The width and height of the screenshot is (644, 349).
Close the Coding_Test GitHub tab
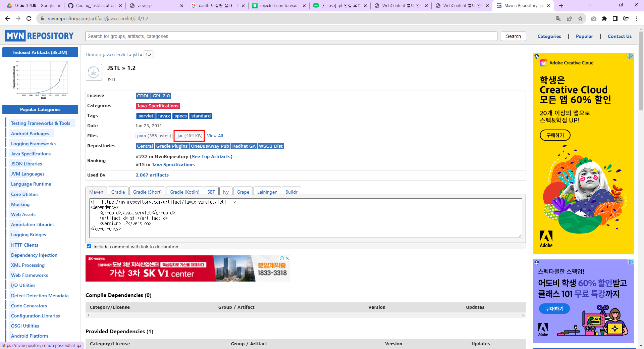(120, 6)
